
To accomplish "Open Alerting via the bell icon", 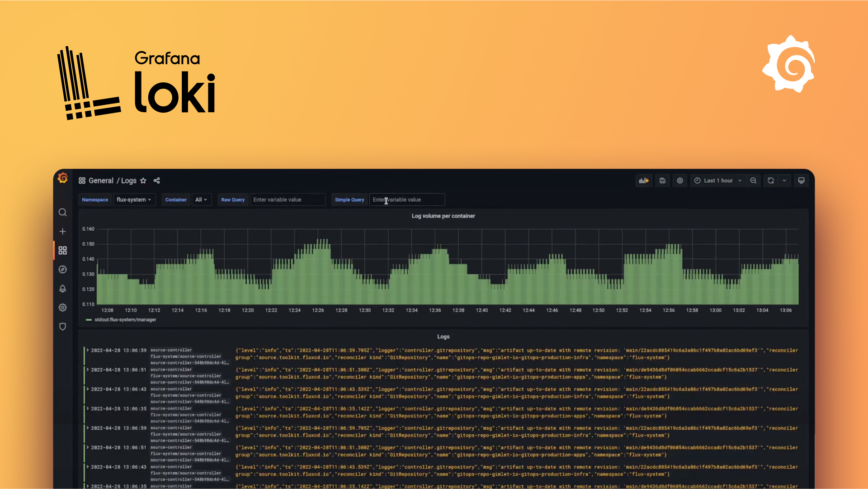I will coord(62,289).
